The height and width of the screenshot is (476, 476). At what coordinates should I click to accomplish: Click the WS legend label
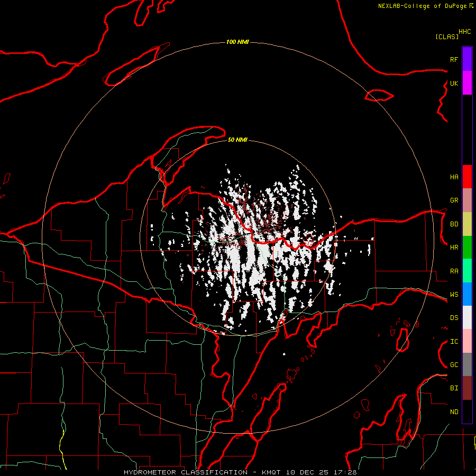coord(454,294)
